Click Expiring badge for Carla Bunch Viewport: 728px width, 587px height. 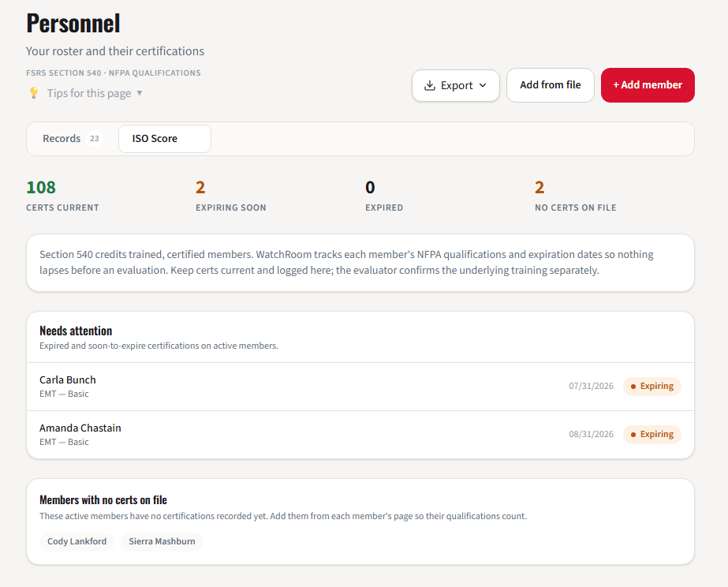point(651,387)
